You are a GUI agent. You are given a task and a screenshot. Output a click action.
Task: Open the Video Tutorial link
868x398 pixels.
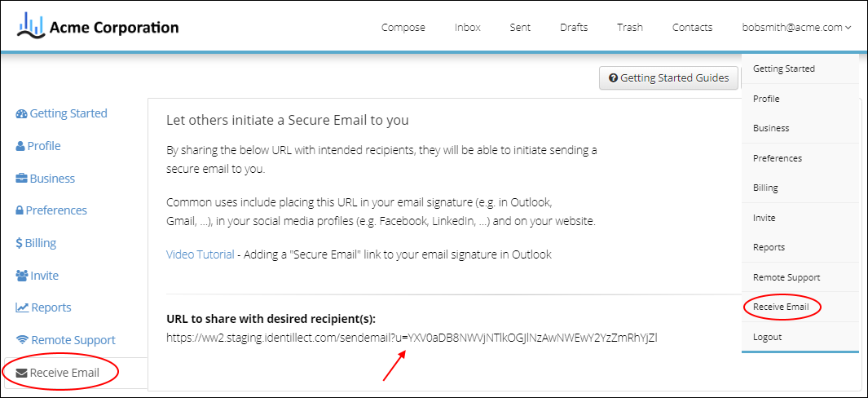point(200,254)
